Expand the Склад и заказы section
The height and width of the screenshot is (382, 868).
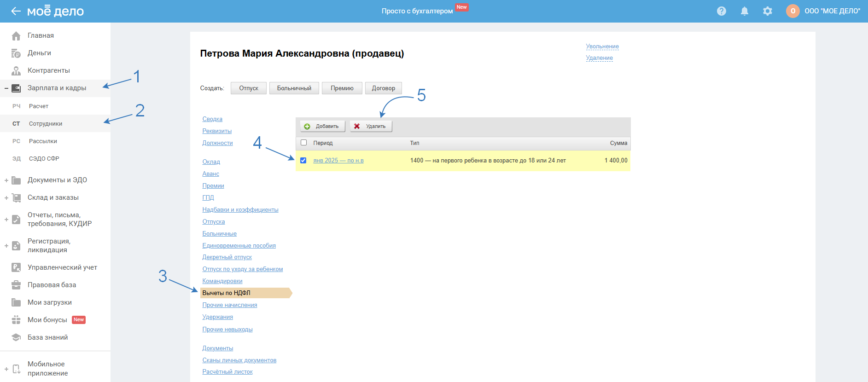click(x=6, y=198)
